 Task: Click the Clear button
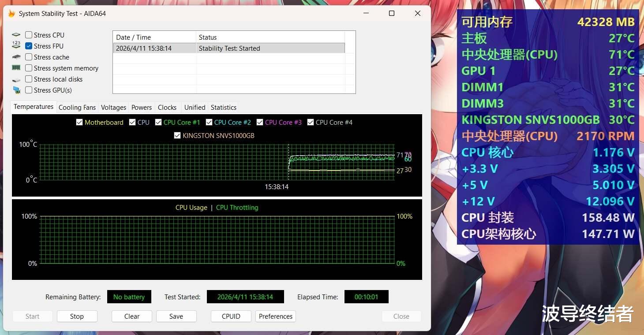click(132, 316)
